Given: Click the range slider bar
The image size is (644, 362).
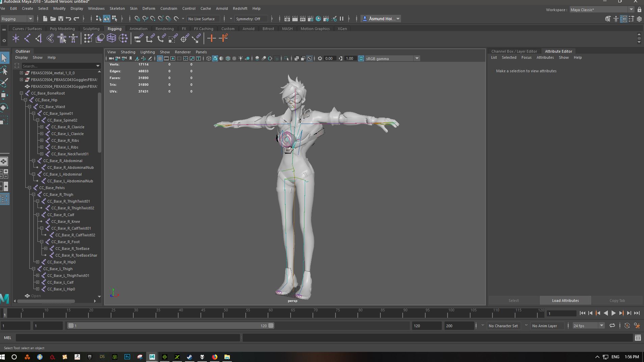Looking at the screenshot, I should pyautogui.click(x=170, y=326).
